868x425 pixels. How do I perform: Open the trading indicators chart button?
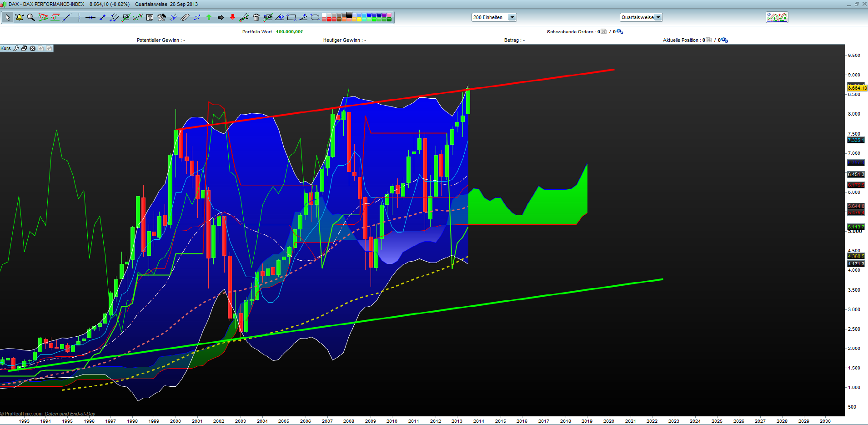pos(777,17)
